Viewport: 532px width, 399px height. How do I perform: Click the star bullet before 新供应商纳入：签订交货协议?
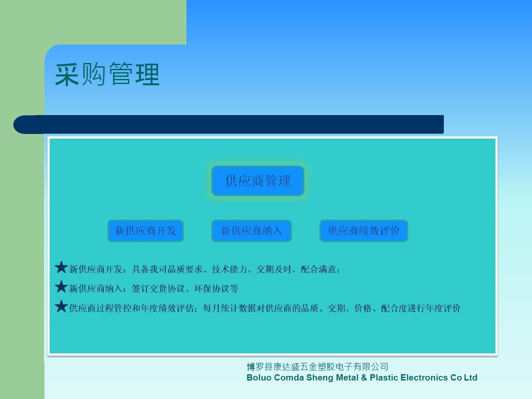(x=61, y=287)
